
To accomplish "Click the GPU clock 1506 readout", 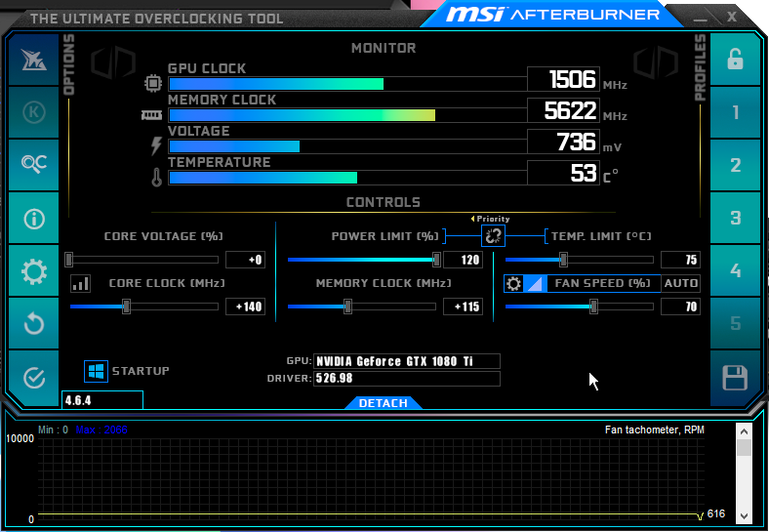I will pos(563,79).
